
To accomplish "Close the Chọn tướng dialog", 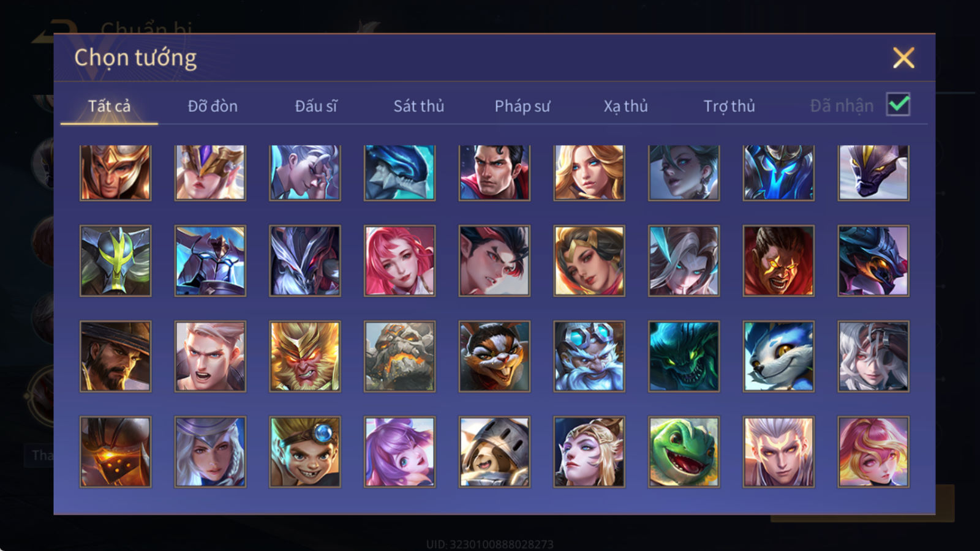I will (x=903, y=58).
